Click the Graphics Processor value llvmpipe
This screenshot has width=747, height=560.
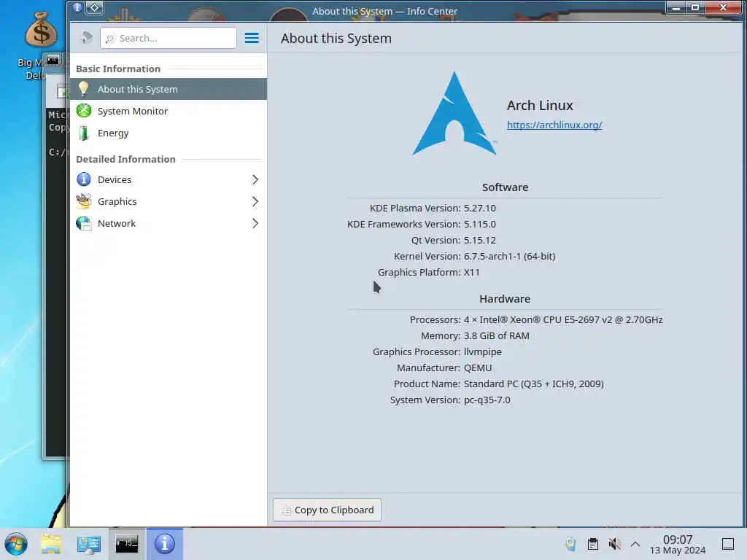483,352
